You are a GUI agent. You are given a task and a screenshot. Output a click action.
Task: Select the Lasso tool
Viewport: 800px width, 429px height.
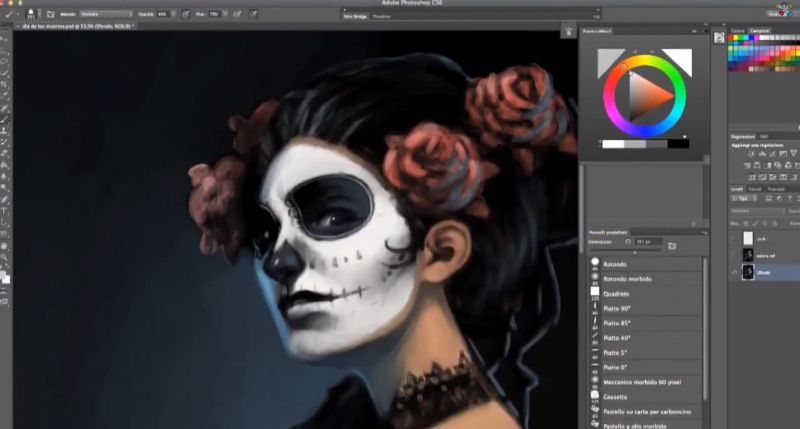pyautogui.click(x=4, y=62)
